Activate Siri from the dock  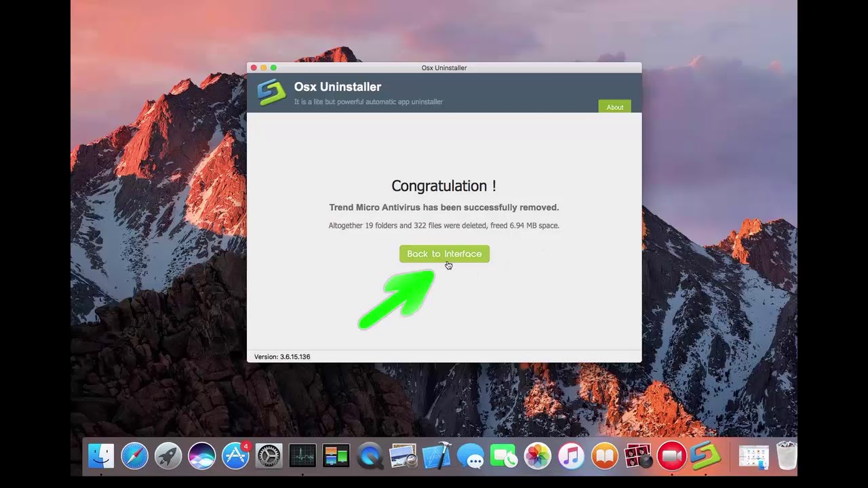coord(201,456)
